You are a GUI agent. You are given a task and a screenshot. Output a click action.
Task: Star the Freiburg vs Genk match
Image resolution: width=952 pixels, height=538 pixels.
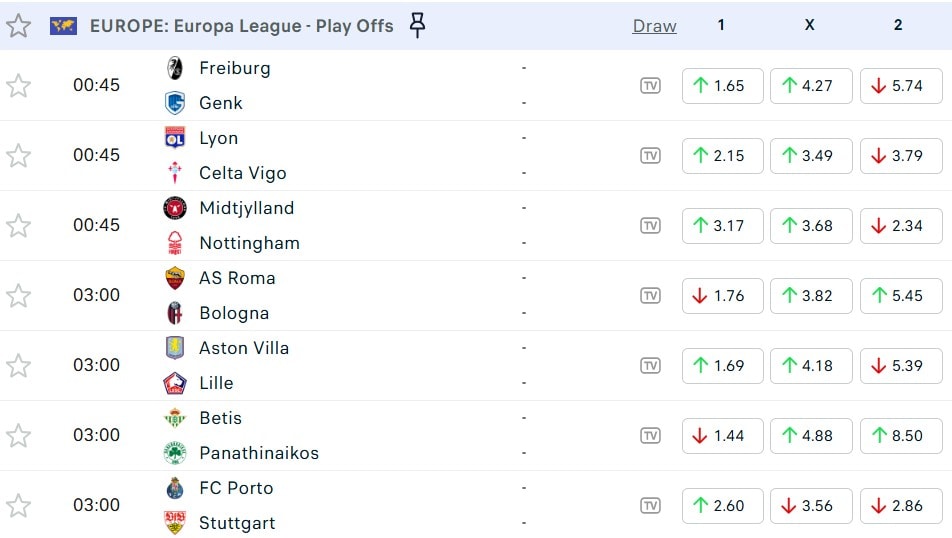tap(19, 86)
